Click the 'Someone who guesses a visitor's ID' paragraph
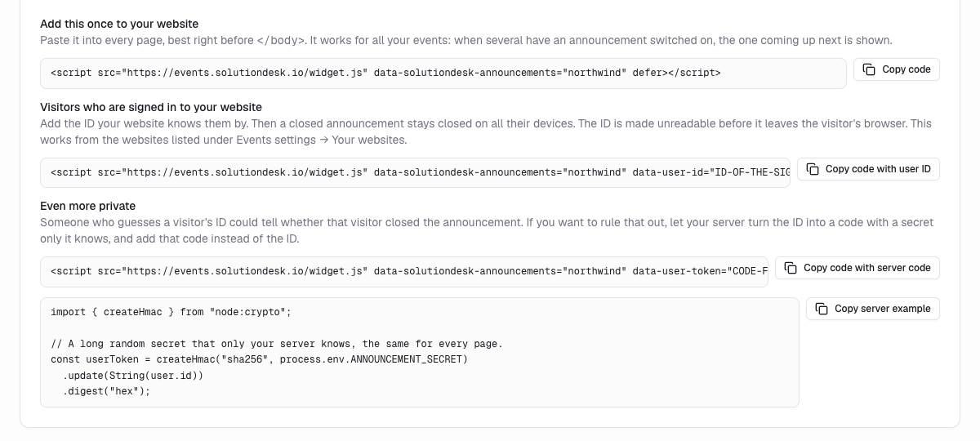The height and width of the screenshot is (441, 980). [487, 230]
